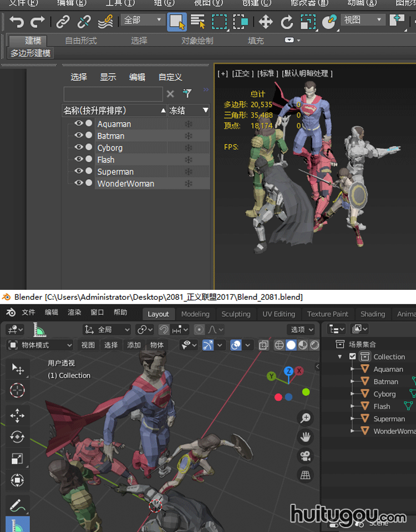Toggle visibility of WonderWoman in scene explorer

[x=79, y=183]
